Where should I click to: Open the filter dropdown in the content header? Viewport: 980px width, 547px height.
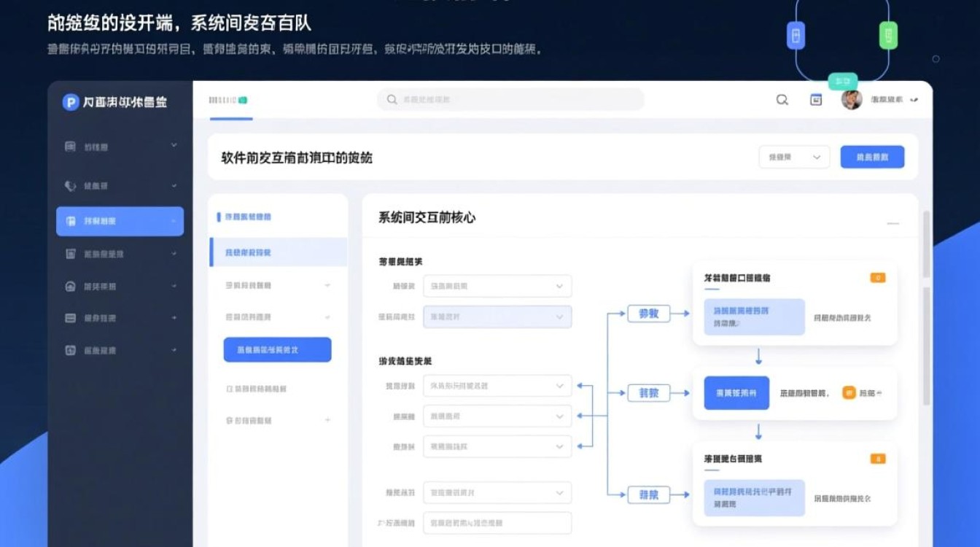click(793, 157)
